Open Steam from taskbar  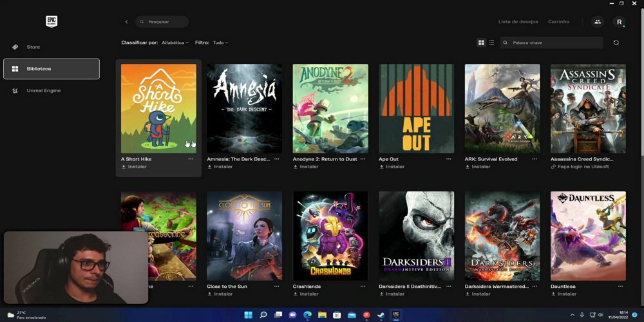(381, 315)
